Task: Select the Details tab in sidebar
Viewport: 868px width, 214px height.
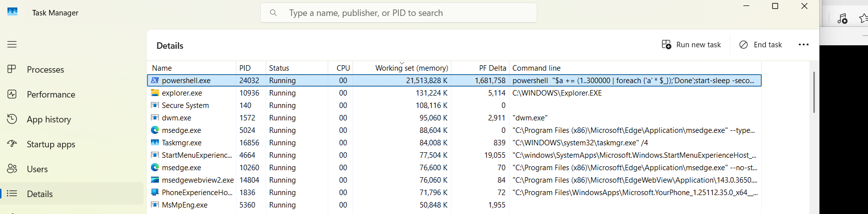Action: pyautogui.click(x=72, y=194)
